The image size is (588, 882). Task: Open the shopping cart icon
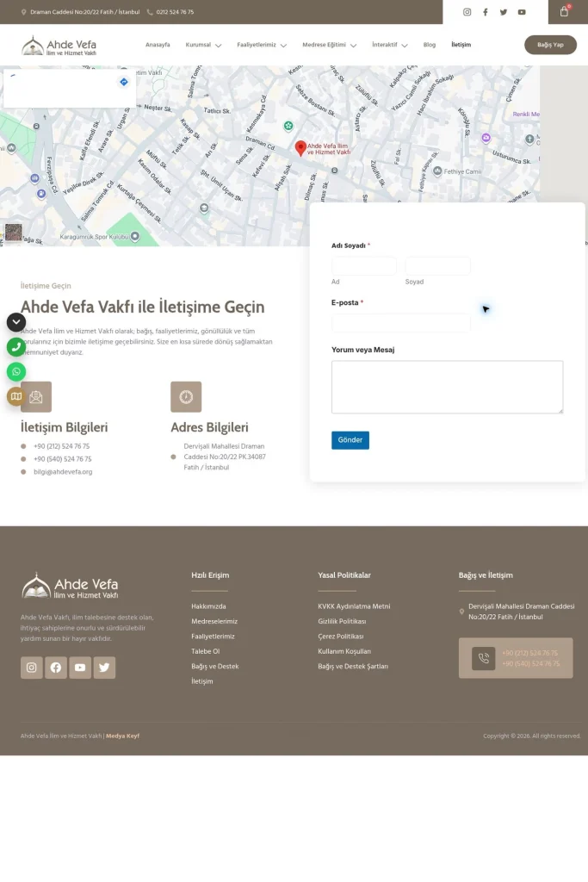564,11
